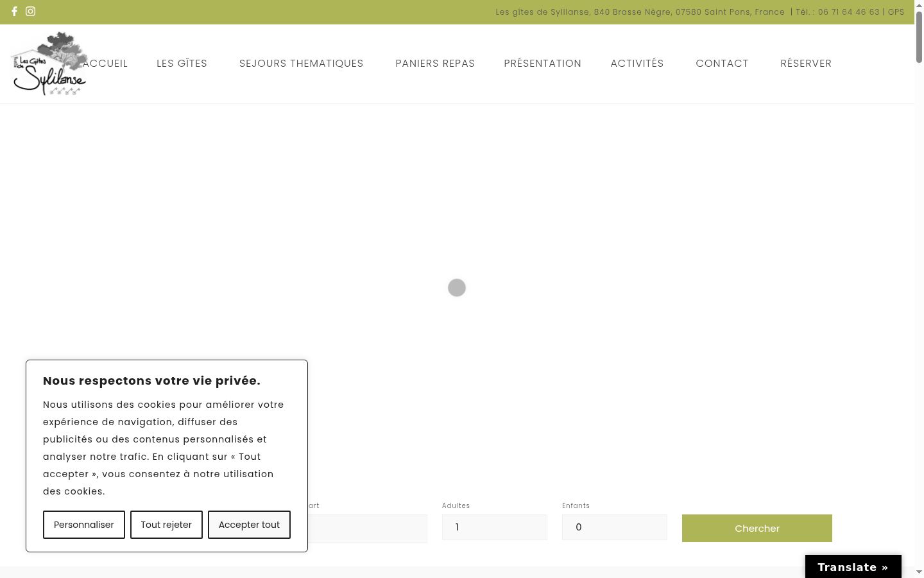Viewport: 924px width, 578px height.
Task: Click the phone number 06 71 64 46 63
Action: [x=849, y=12]
